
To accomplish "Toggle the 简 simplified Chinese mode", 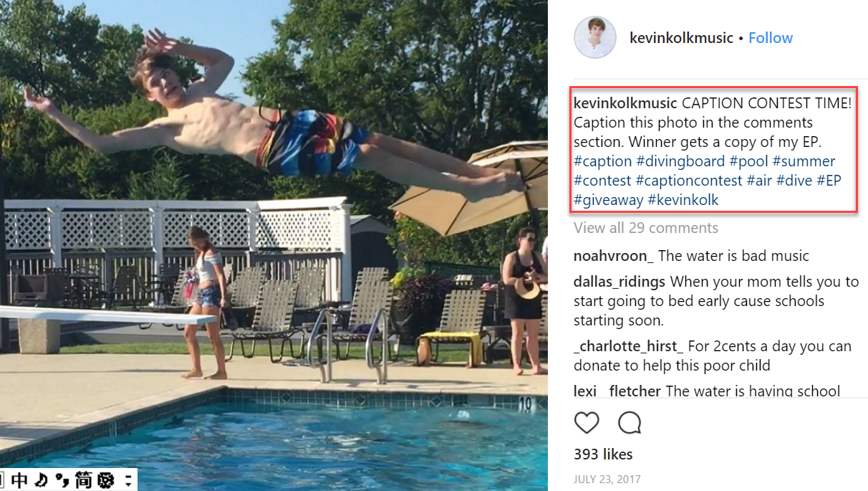I will tap(85, 480).
